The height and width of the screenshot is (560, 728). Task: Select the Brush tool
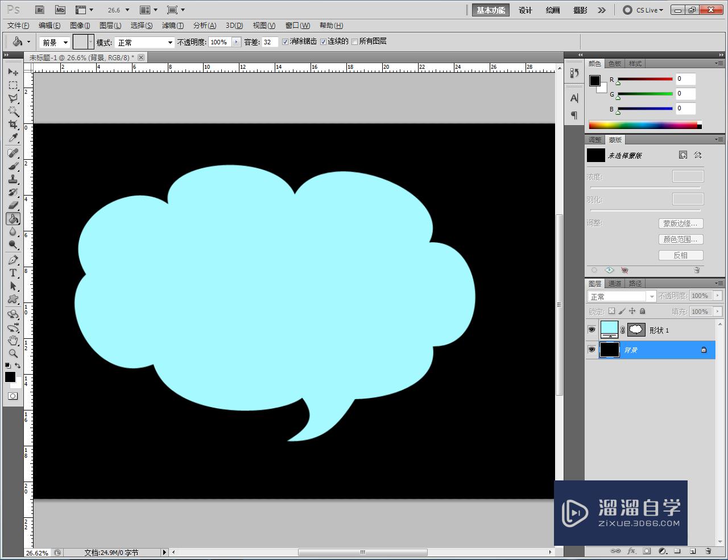[x=13, y=166]
